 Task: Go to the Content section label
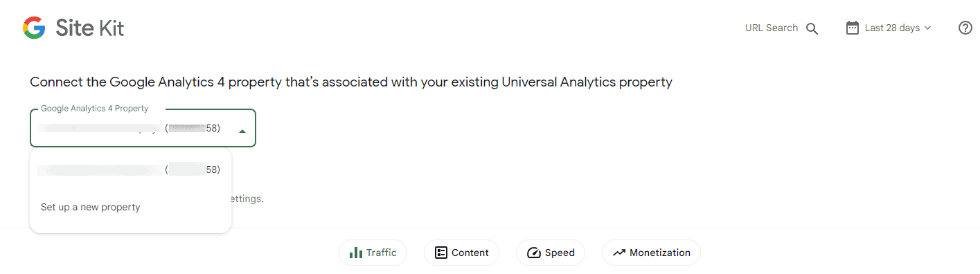tap(470, 253)
